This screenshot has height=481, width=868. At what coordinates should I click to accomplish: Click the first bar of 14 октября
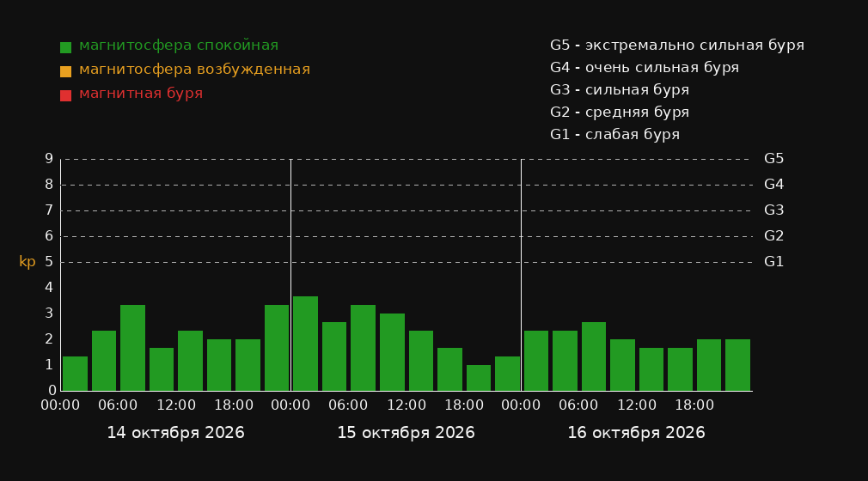pos(75,374)
